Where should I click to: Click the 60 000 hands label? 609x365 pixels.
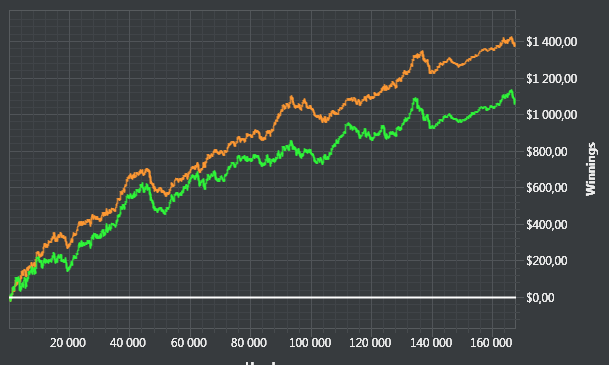188,343
